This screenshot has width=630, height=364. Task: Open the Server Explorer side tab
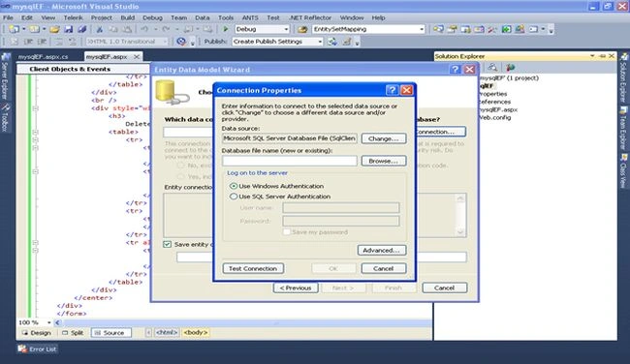tap(5, 77)
